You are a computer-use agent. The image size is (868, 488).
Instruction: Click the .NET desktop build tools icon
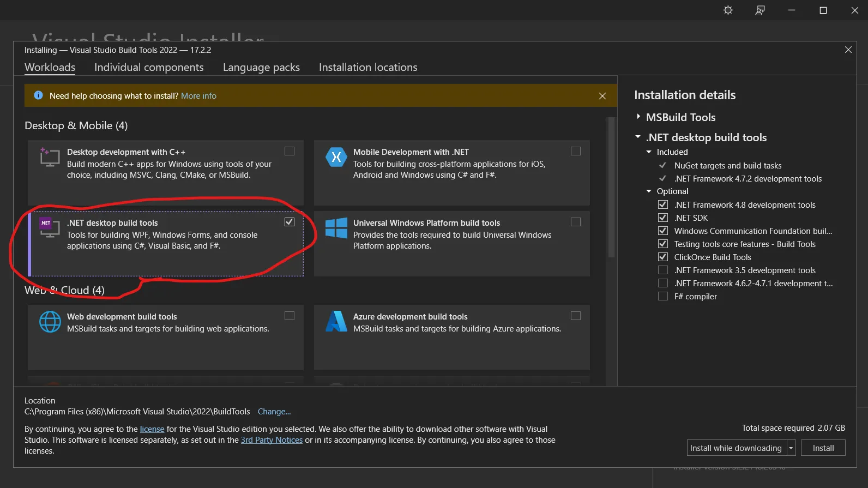click(x=50, y=228)
